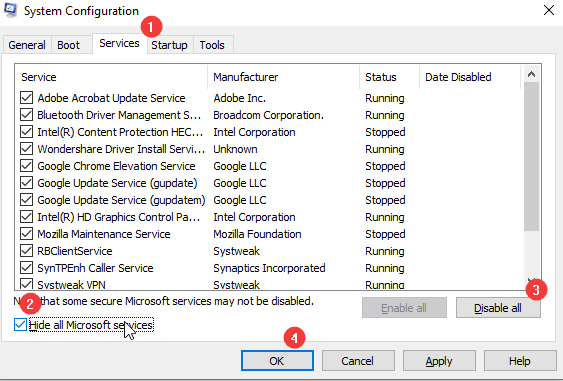Open Help for System Configuration
The image size is (563, 381).
pyautogui.click(x=520, y=361)
